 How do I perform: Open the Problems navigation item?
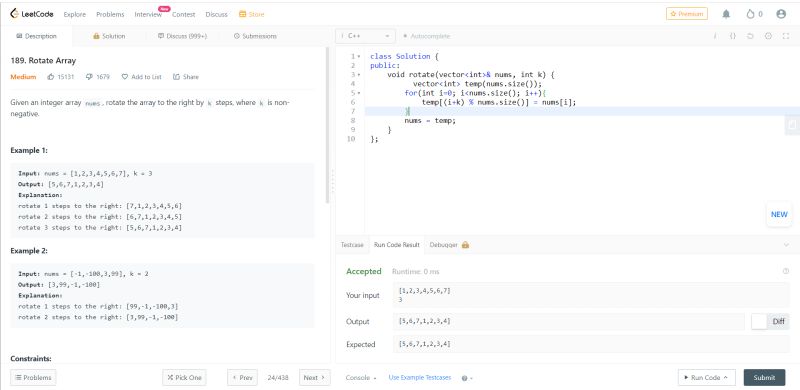pyautogui.click(x=110, y=14)
